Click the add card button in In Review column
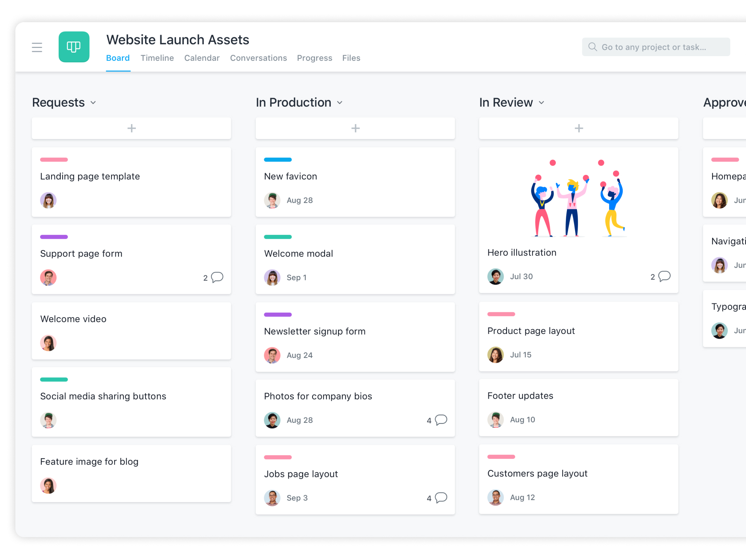 tap(578, 128)
